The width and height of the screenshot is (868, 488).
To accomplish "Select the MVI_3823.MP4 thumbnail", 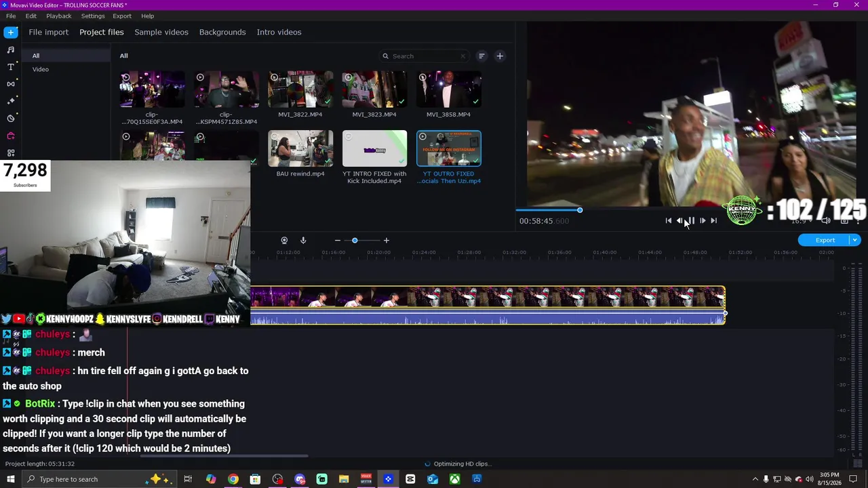I will pyautogui.click(x=374, y=89).
